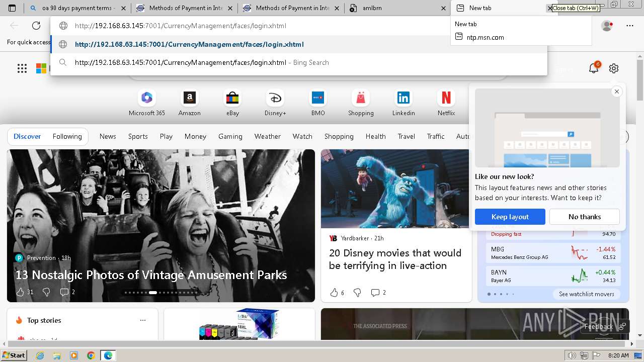Launch Internet Explorer from taskbar
This screenshot has width=644, height=362.
point(40,355)
